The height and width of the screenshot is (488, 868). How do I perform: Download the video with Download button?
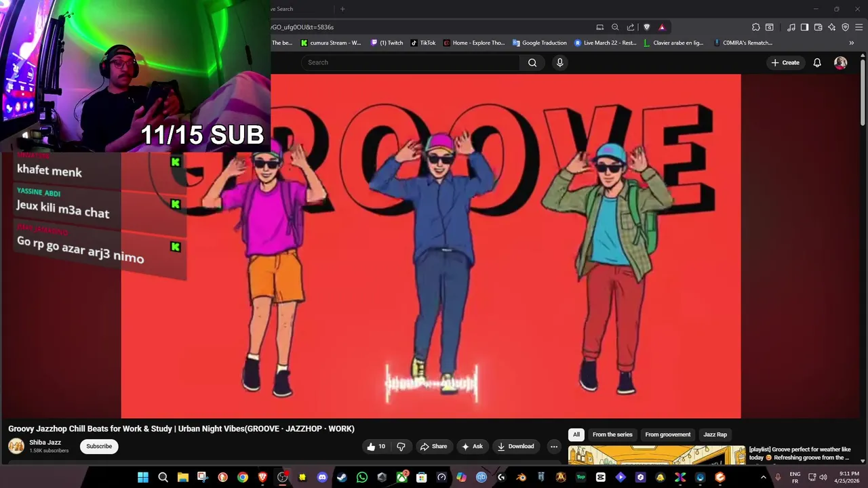[515, 446]
